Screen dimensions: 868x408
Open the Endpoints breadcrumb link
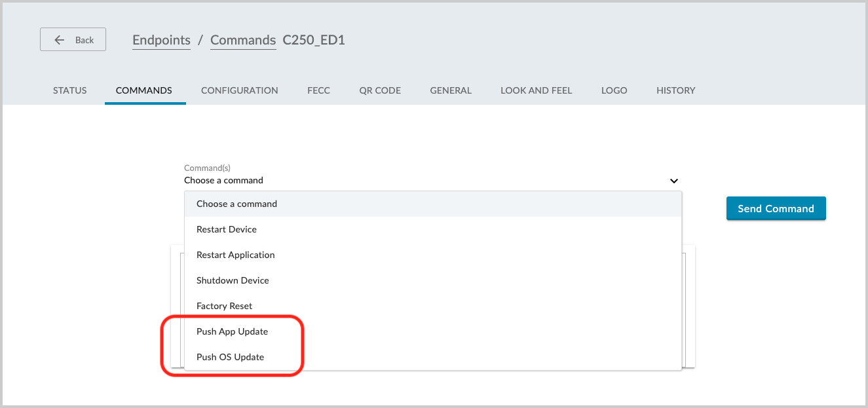(161, 41)
